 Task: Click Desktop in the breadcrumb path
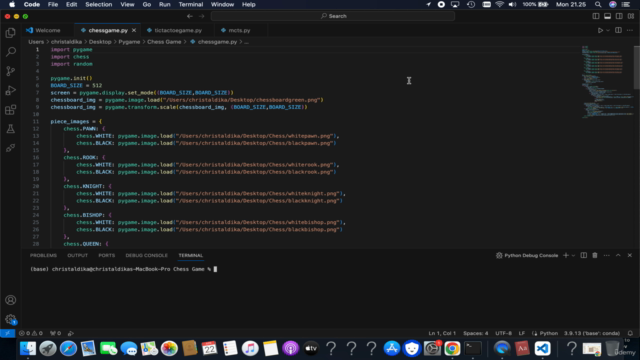tap(100, 42)
